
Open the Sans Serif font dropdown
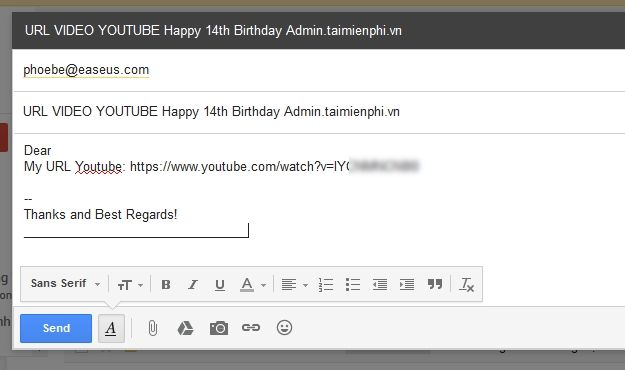click(65, 283)
